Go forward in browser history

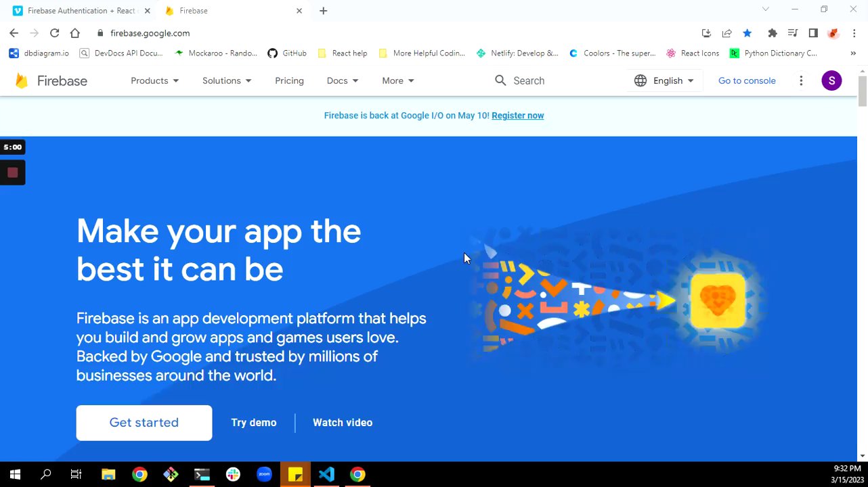(x=35, y=33)
